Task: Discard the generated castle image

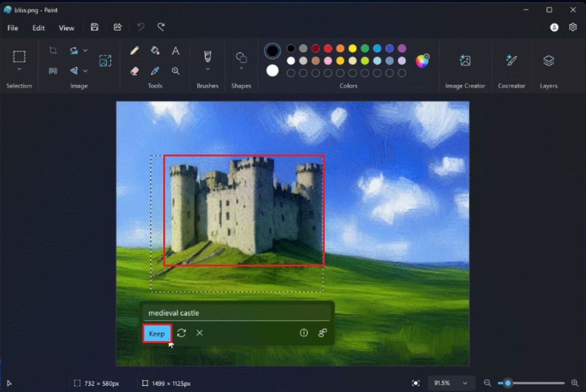Action: [199, 333]
